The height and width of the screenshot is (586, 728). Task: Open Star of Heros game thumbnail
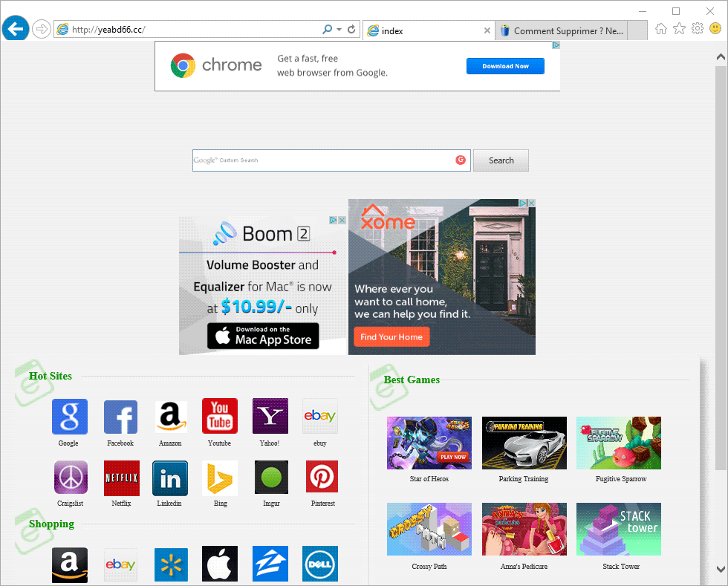(x=429, y=443)
